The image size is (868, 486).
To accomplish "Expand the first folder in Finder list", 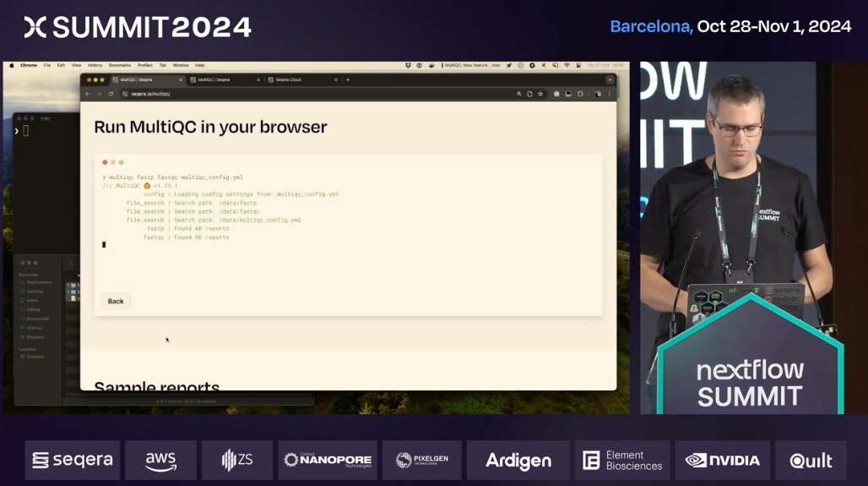I will coord(69,286).
